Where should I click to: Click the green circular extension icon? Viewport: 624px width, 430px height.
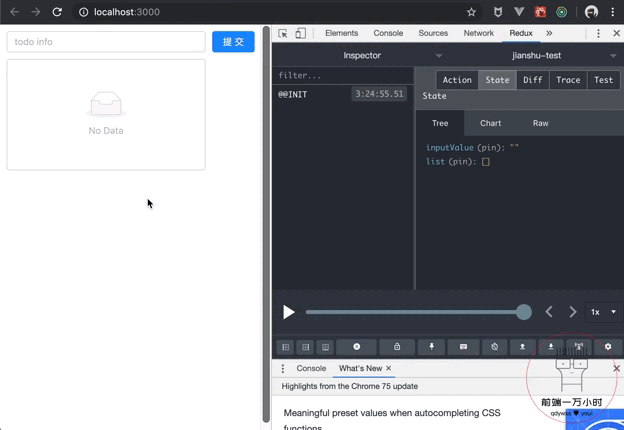562,12
